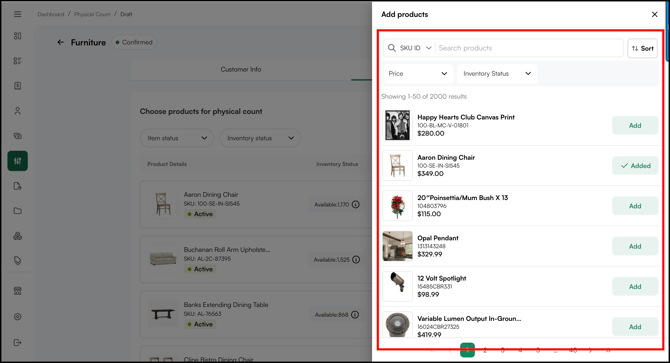Image resolution: width=670 pixels, height=363 pixels.
Task: Go back using arrow beside Furniture
Action: (x=61, y=42)
